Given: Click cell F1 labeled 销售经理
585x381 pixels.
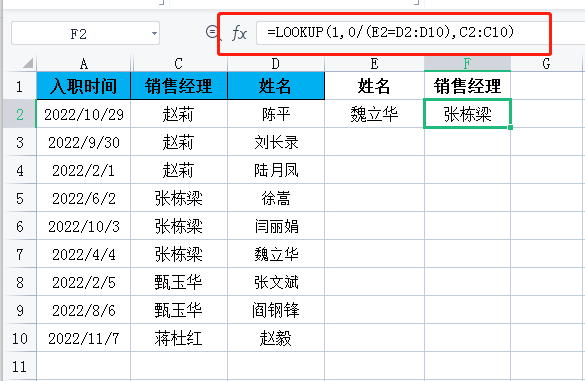Looking at the screenshot, I should (467, 86).
